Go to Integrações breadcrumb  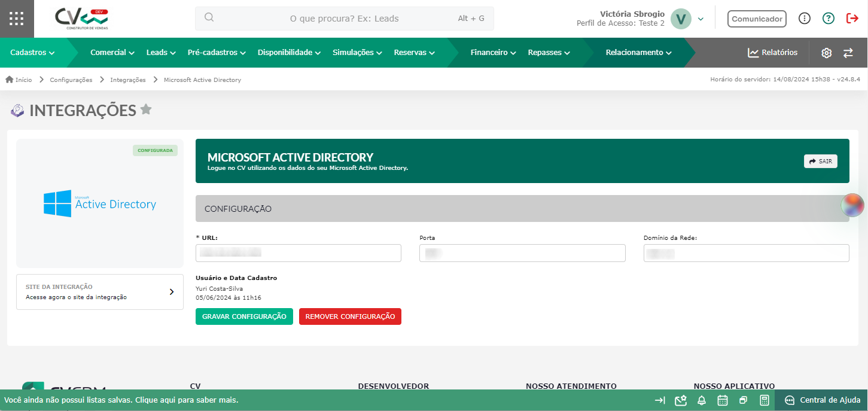(128, 80)
